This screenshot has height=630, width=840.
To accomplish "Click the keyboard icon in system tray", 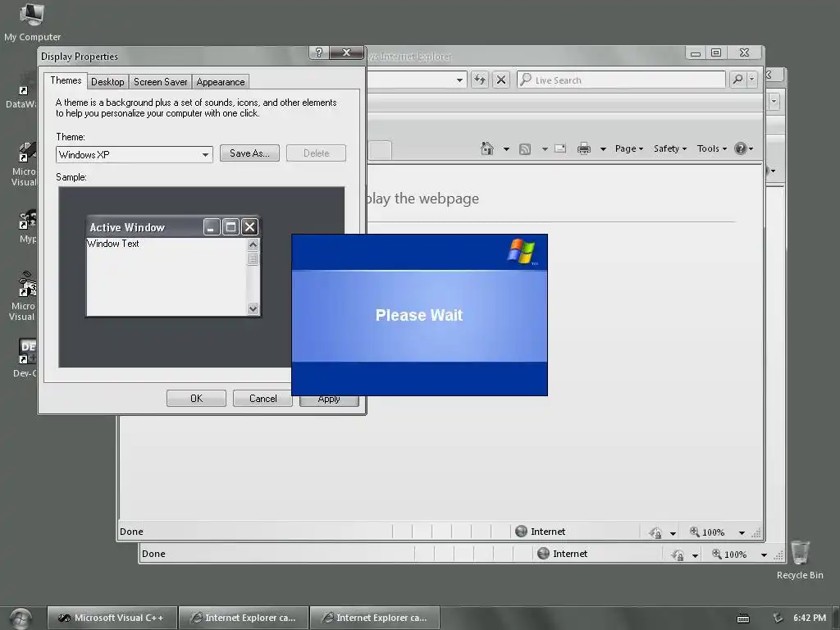I will click(743, 619).
